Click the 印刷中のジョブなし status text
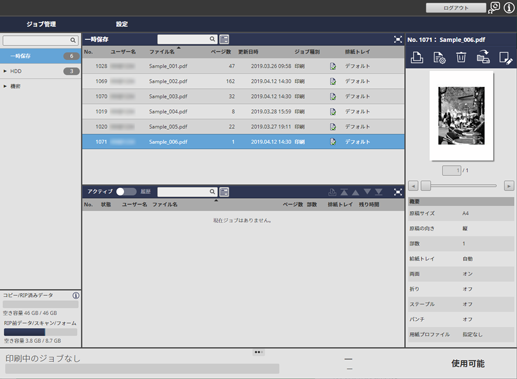This screenshot has height=379, width=517. pyautogui.click(x=43, y=359)
